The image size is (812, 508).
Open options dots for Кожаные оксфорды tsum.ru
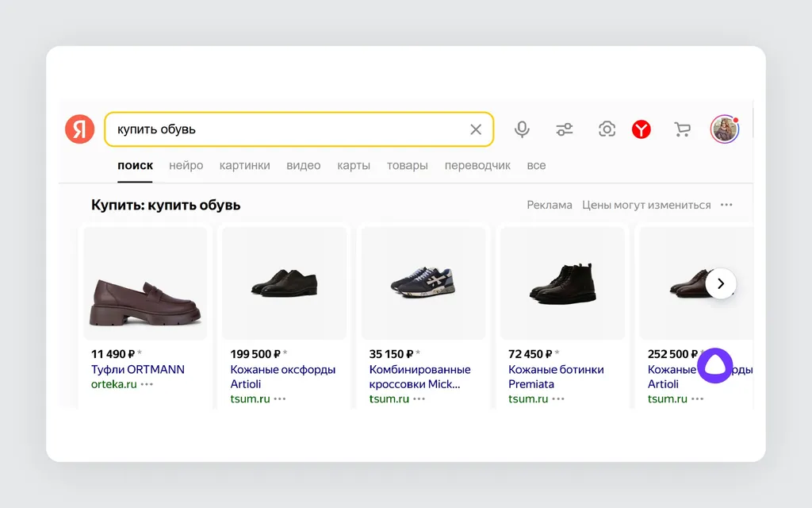280,398
